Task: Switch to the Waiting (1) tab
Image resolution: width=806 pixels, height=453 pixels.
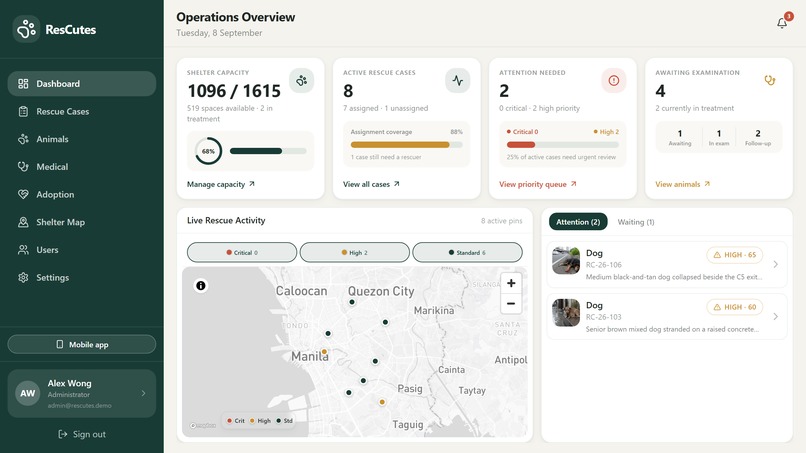Action: 636,222
